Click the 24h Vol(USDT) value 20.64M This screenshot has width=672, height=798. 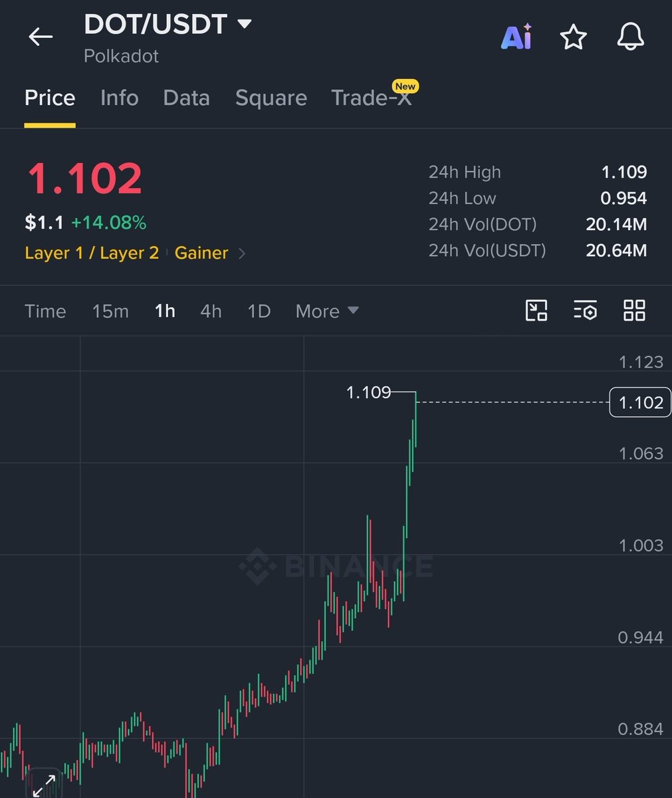pyautogui.click(x=616, y=251)
